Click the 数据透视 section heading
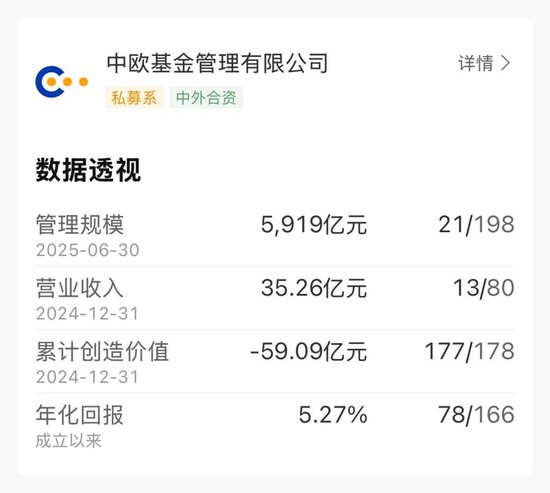Screen dimensions: 550x493 [88, 170]
